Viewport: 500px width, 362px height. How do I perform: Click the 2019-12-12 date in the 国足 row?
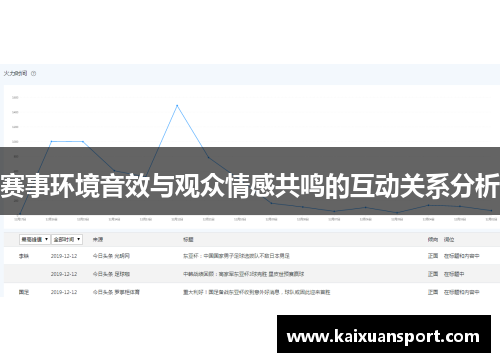click(64, 292)
